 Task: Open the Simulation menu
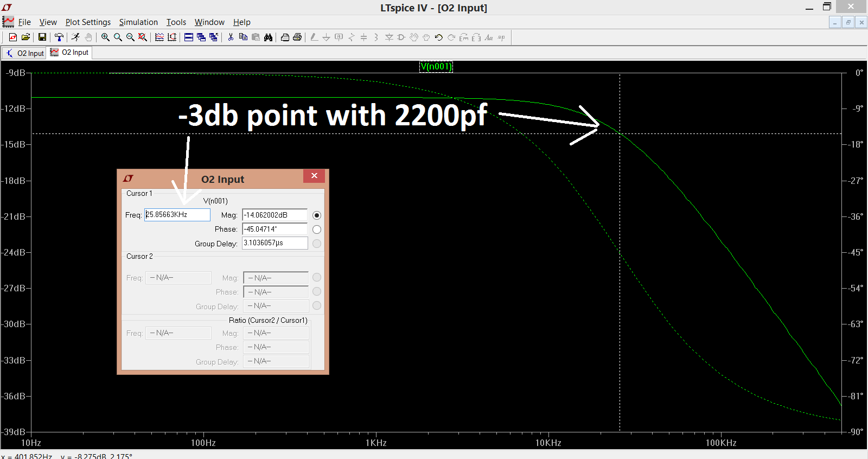tap(138, 22)
